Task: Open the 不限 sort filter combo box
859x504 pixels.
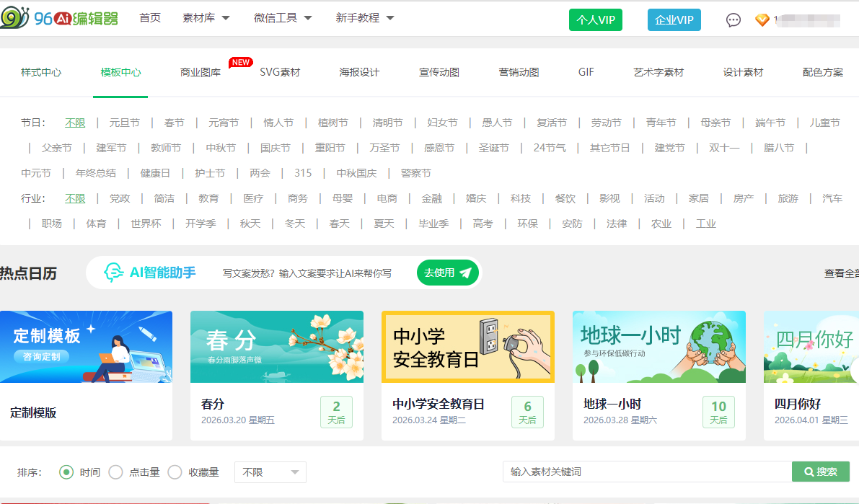Action: [270, 472]
